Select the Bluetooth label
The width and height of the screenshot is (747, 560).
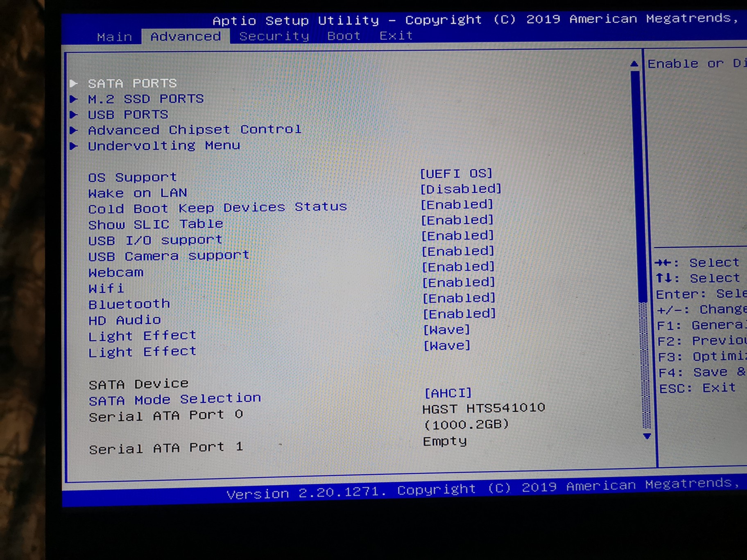pyautogui.click(x=129, y=304)
